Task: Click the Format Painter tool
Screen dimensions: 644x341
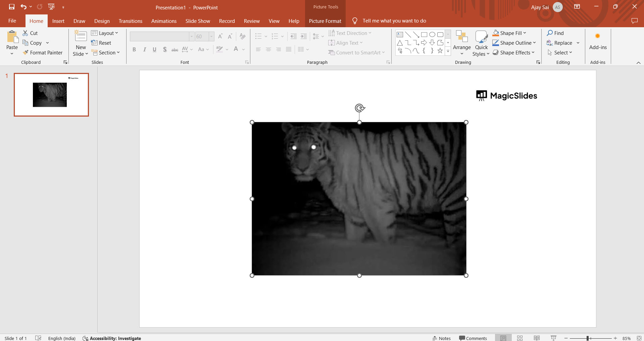Action: click(43, 53)
